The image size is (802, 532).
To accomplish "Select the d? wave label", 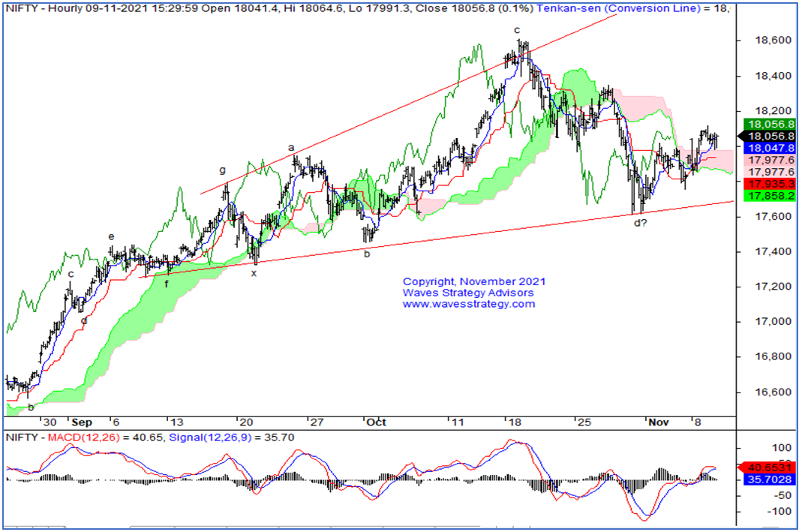I will coord(641,223).
